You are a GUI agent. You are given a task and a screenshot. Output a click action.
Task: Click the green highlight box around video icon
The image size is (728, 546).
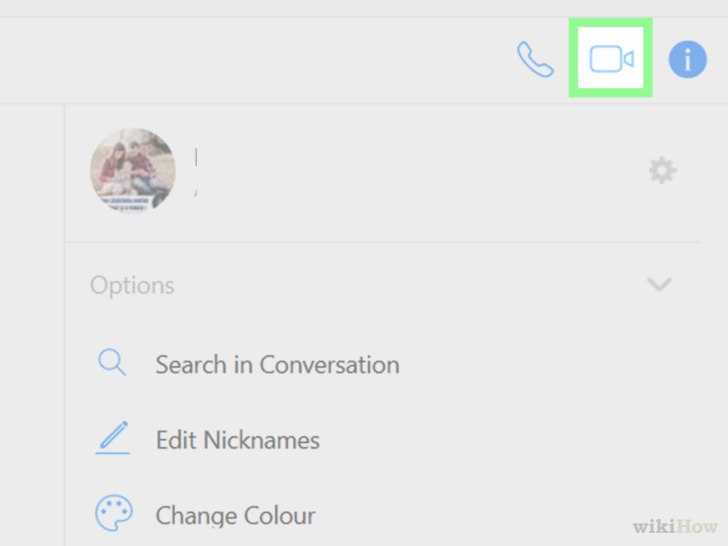[x=611, y=58]
